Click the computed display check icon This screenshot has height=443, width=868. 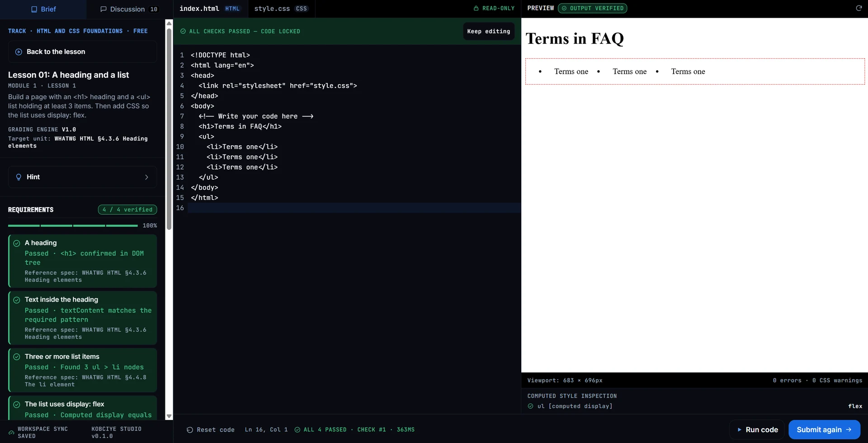click(530, 406)
